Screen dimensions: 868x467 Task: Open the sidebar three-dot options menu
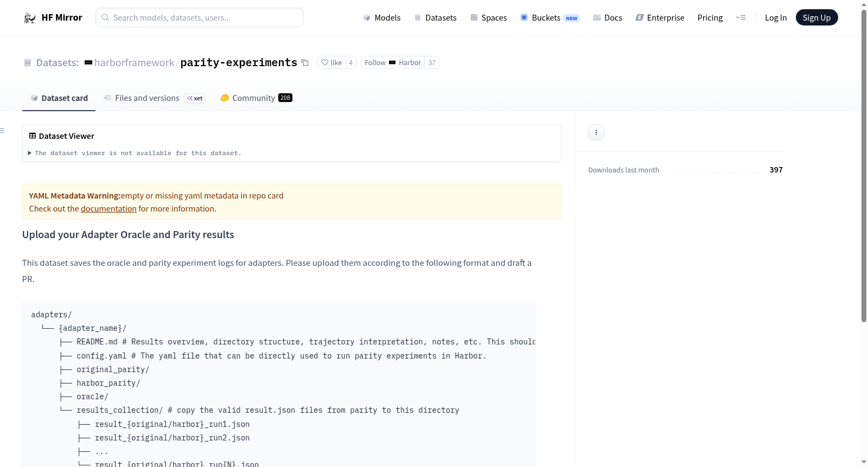coord(596,132)
